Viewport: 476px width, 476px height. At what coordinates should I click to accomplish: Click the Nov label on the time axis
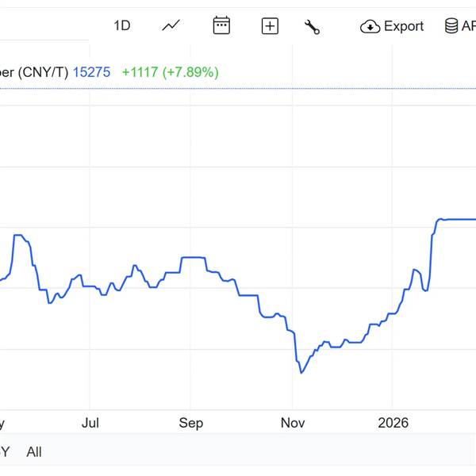[x=293, y=423]
